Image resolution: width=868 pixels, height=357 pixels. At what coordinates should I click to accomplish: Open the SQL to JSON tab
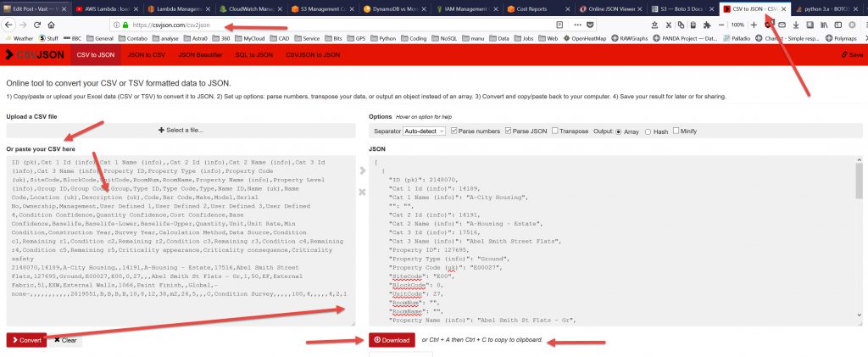[x=253, y=54]
